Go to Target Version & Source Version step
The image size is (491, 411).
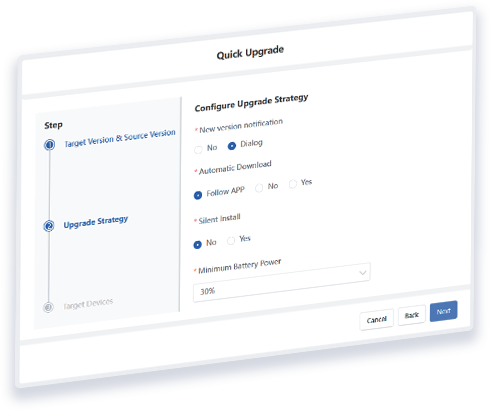(120, 138)
